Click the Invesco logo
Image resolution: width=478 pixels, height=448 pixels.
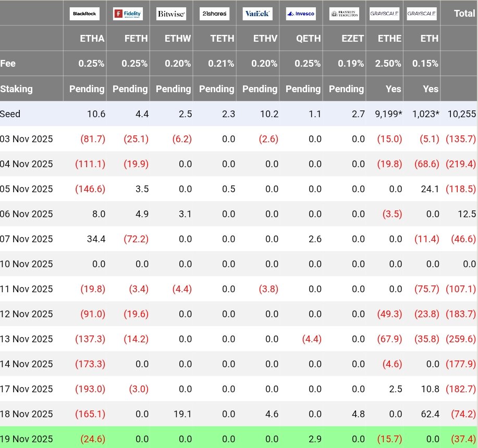pos(301,14)
